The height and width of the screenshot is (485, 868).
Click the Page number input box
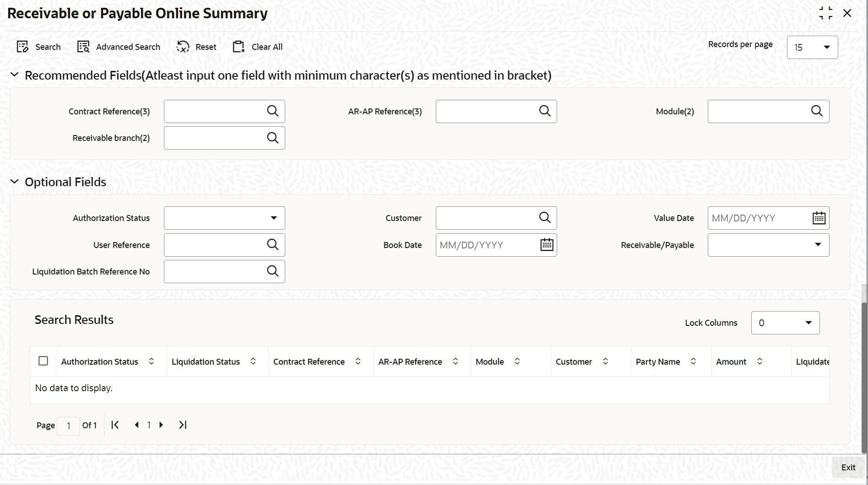click(x=68, y=426)
